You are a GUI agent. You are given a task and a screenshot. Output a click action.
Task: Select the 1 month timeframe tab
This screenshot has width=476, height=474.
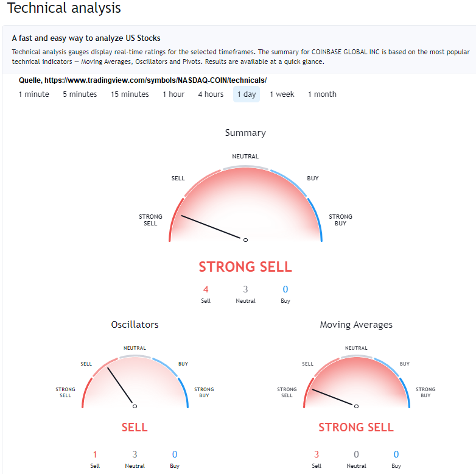coord(322,94)
